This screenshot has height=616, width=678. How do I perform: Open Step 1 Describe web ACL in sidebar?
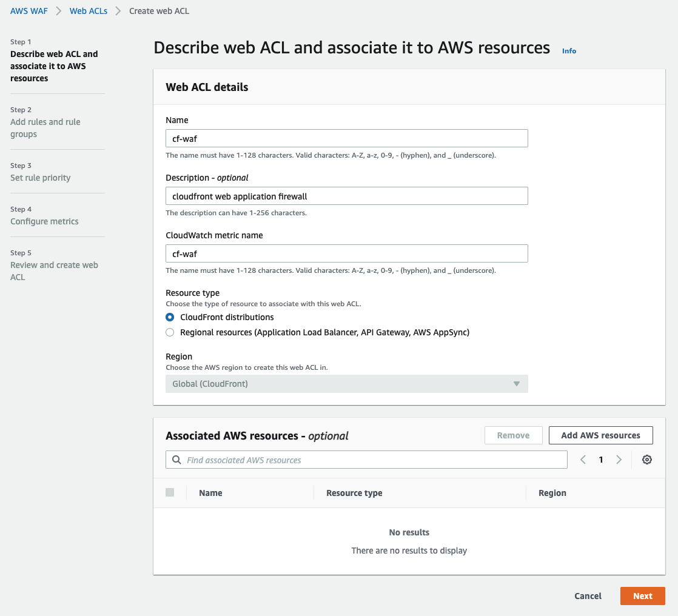tap(54, 65)
